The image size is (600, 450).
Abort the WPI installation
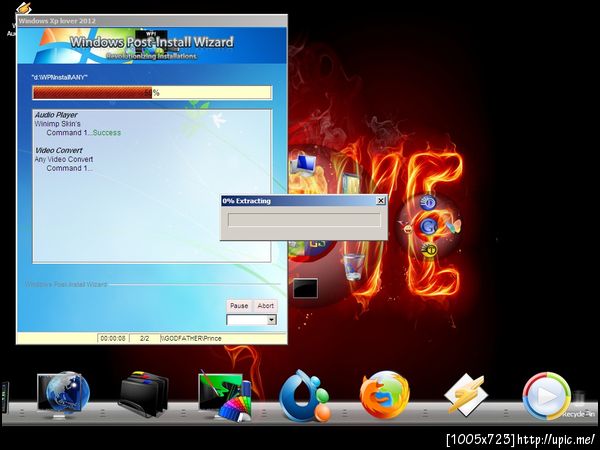pyautogui.click(x=265, y=306)
